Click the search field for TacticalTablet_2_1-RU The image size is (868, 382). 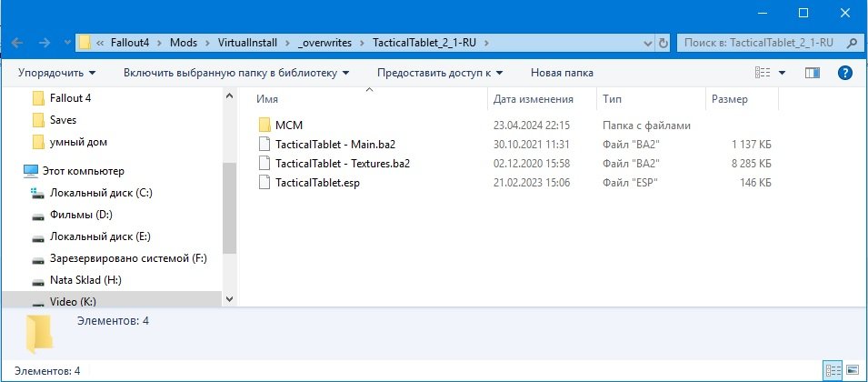(763, 43)
